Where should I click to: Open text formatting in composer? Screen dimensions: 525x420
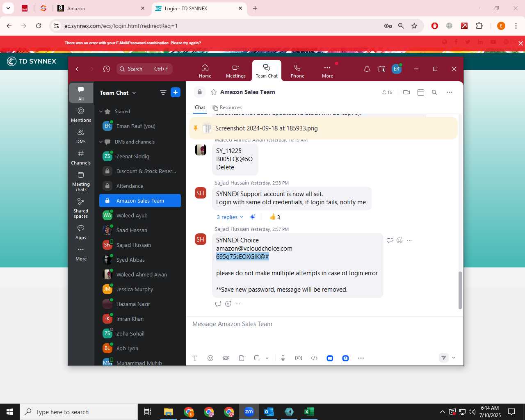pos(195,358)
